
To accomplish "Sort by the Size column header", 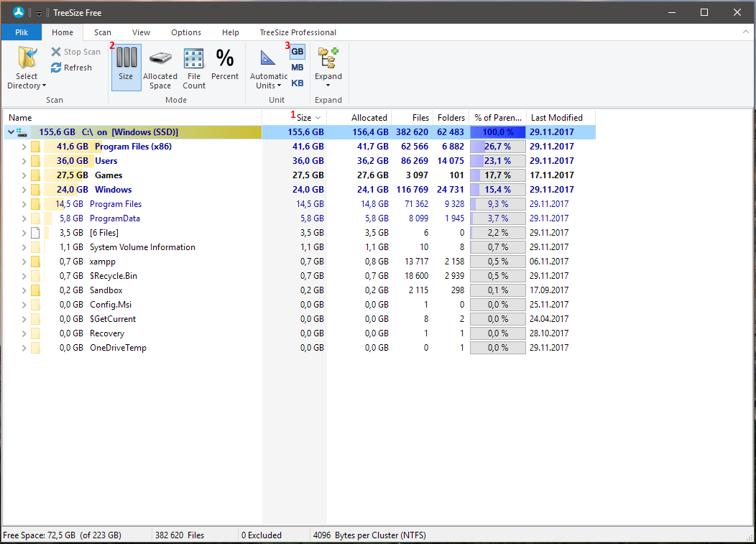I will [x=295, y=118].
